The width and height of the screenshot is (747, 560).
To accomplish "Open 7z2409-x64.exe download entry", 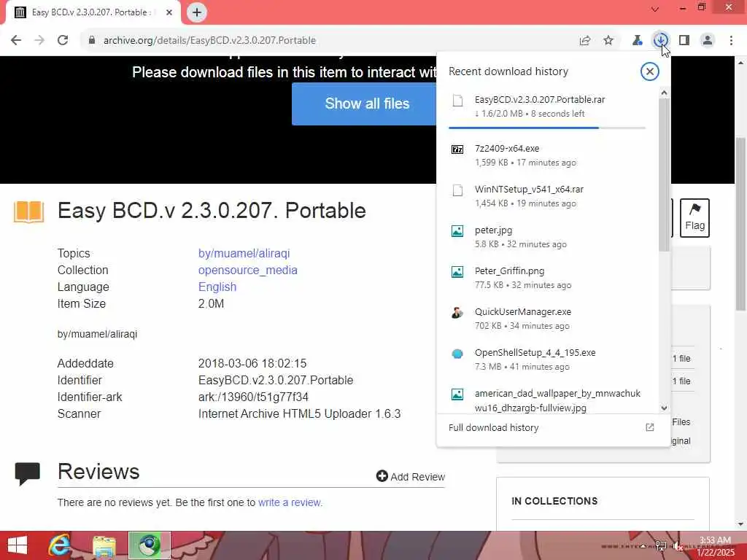I will tap(547, 155).
